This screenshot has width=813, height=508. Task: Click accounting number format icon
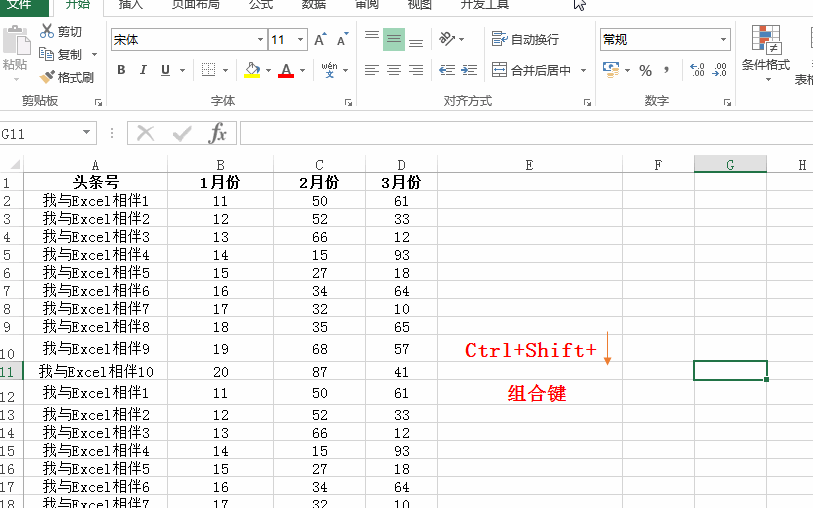611,70
